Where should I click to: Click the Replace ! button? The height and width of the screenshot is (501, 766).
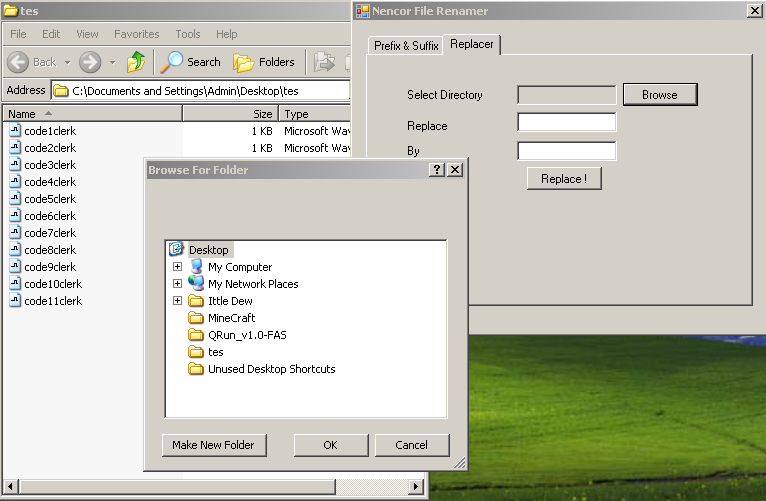pos(564,179)
